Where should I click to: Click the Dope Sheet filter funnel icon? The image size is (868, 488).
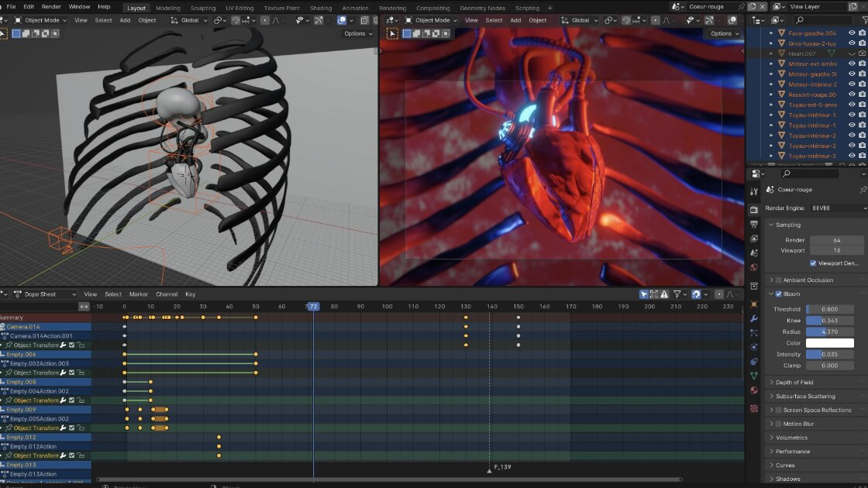pyautogui.click(x=677, y=294)
